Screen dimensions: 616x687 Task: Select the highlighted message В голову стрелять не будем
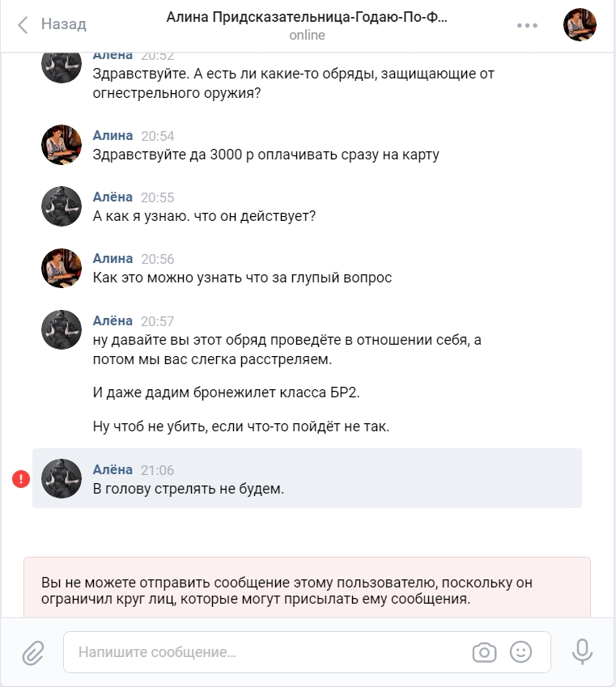[307, 478]
